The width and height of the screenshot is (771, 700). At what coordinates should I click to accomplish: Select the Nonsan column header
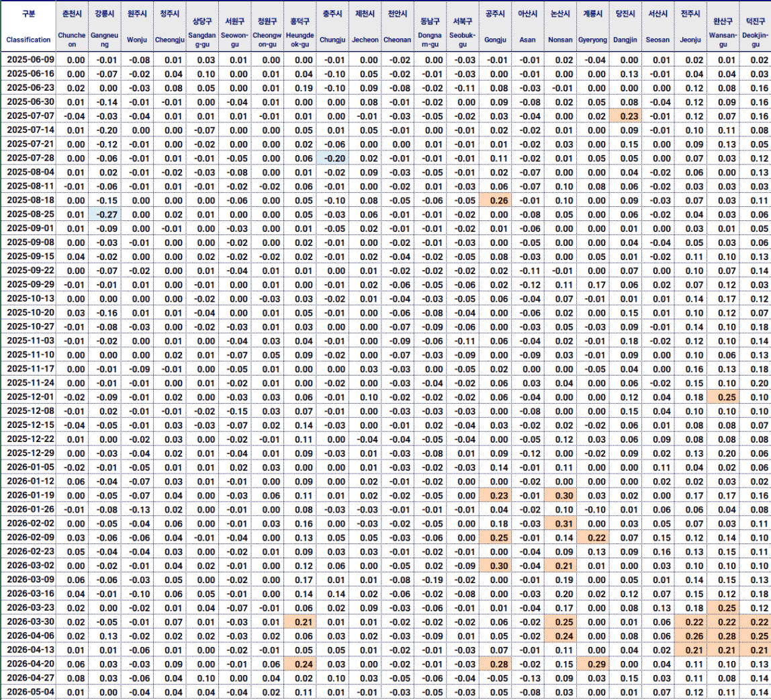(560, 26)
